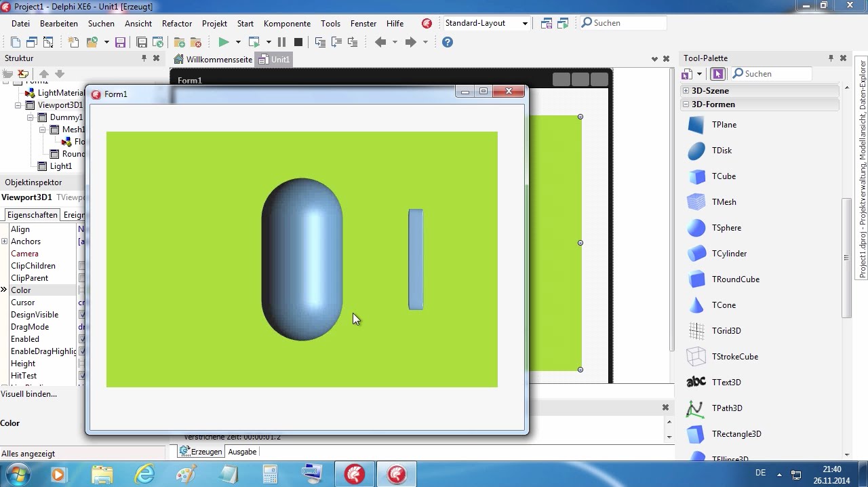Collapse the 3D-Formen category

tap(686, 104)
